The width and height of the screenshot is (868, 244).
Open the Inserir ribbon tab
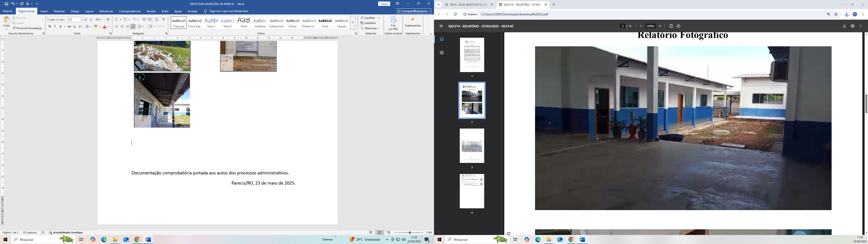pyautogui.click(x=44, y=12)
